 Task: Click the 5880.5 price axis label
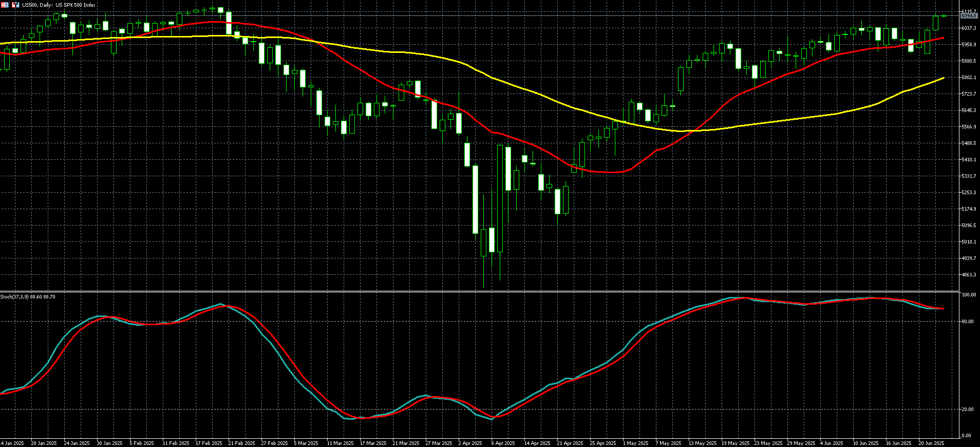(x=969, y=61)
